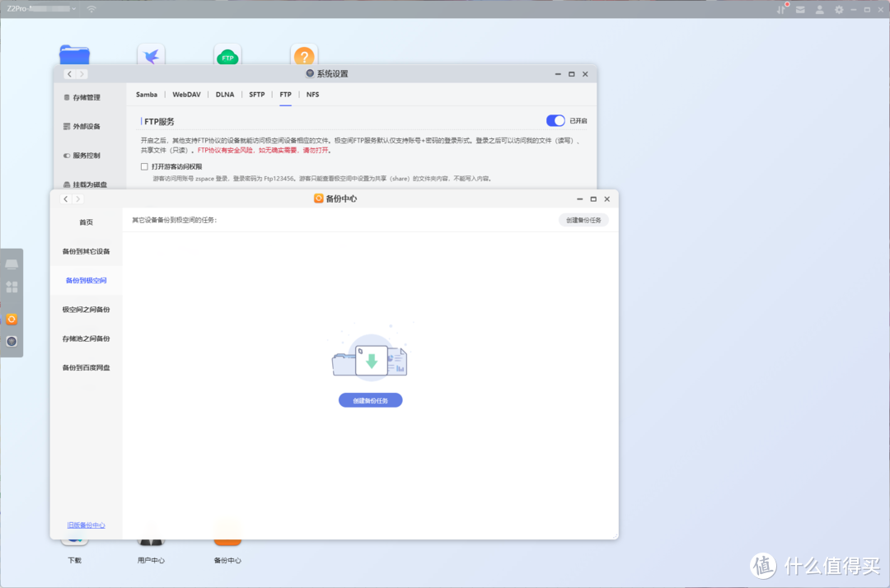Go back in System Settings window
The width and height of the screenshot is (890, 588).
click(x=69, y=74)
